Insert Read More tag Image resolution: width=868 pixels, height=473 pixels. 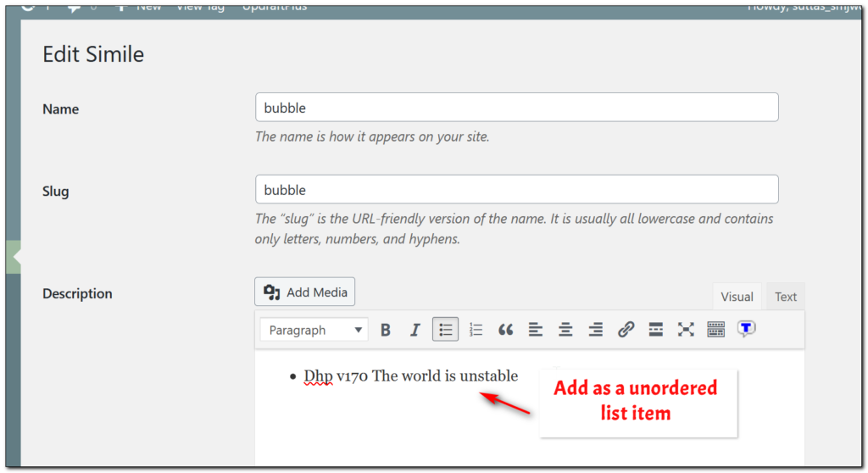point(655,330)
